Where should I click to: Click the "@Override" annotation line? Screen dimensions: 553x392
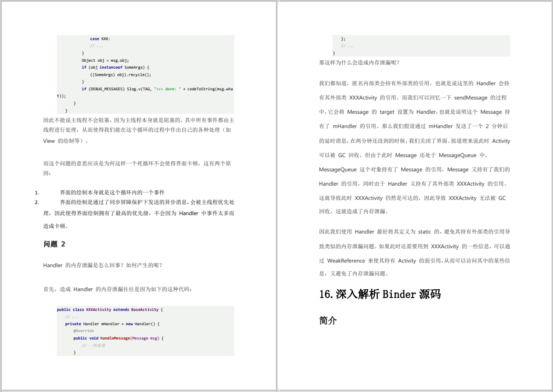pyautogui.click(x=83, y=331)
